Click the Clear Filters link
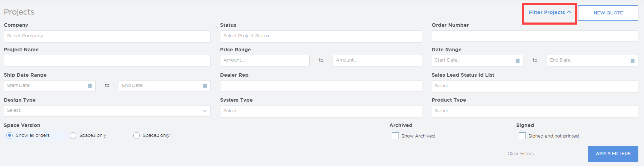 click(521, 154)
